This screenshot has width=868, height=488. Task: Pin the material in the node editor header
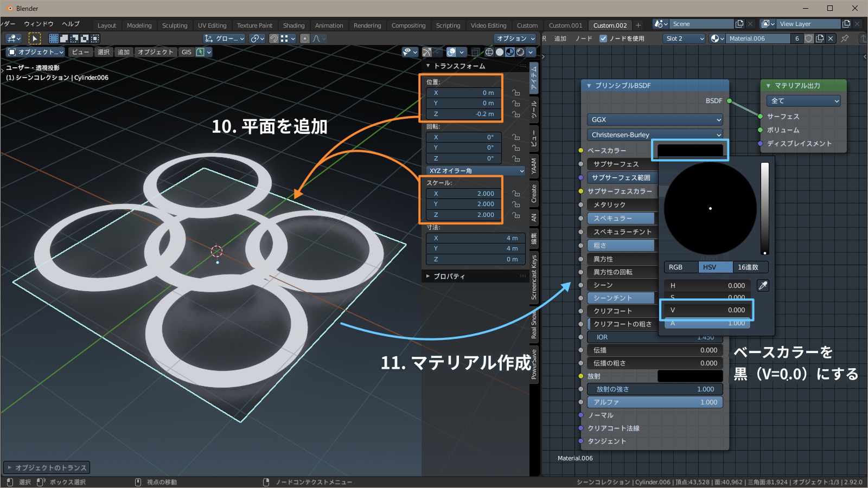tap(844, 38)
